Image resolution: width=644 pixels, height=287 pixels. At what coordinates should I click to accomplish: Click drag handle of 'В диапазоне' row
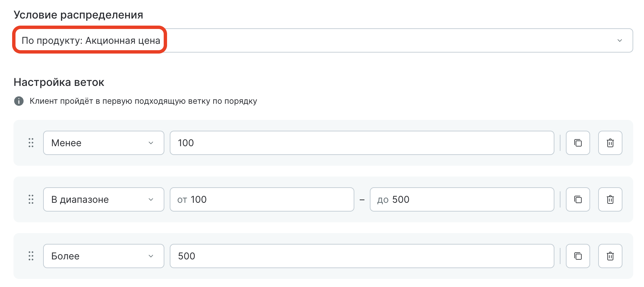(x=31, y=199)
